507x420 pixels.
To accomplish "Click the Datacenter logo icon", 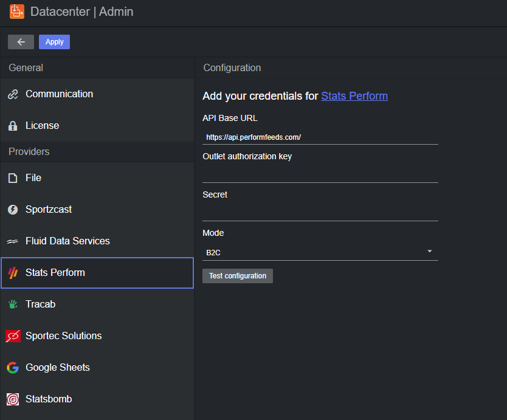I will click(16, 12).
